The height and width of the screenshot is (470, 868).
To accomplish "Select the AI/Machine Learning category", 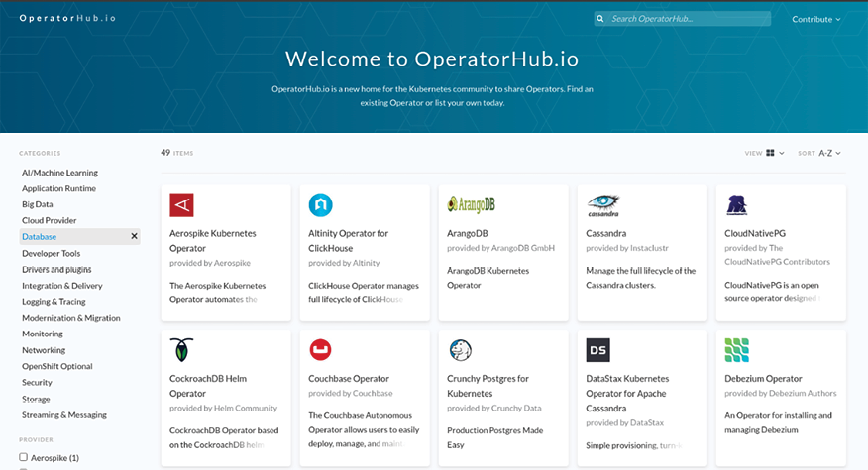I will pos(59,173).
